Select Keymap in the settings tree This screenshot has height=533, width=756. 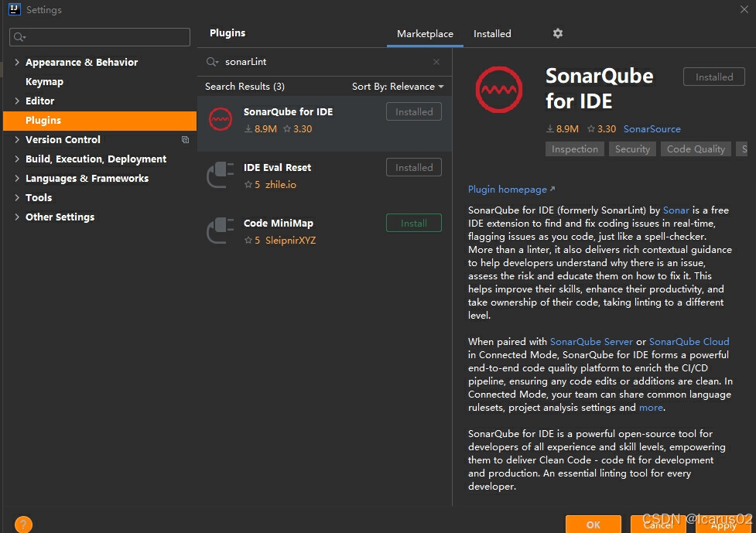pyautogui.click(x=44, y=81)
